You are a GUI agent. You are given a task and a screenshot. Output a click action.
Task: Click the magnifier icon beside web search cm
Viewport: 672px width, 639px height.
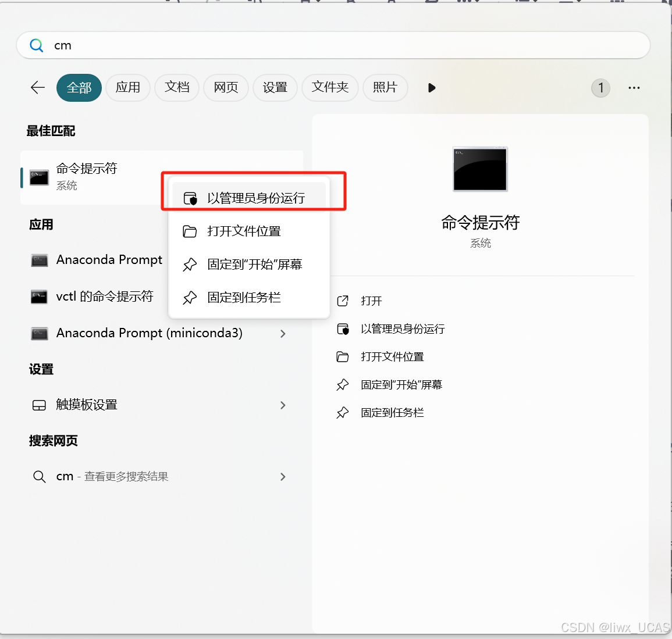pyautogui.click(x=39, y=476)
